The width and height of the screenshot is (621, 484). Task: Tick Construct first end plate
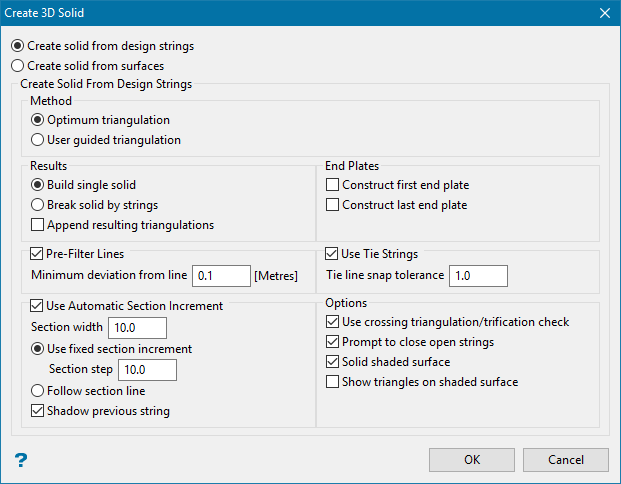333,185
